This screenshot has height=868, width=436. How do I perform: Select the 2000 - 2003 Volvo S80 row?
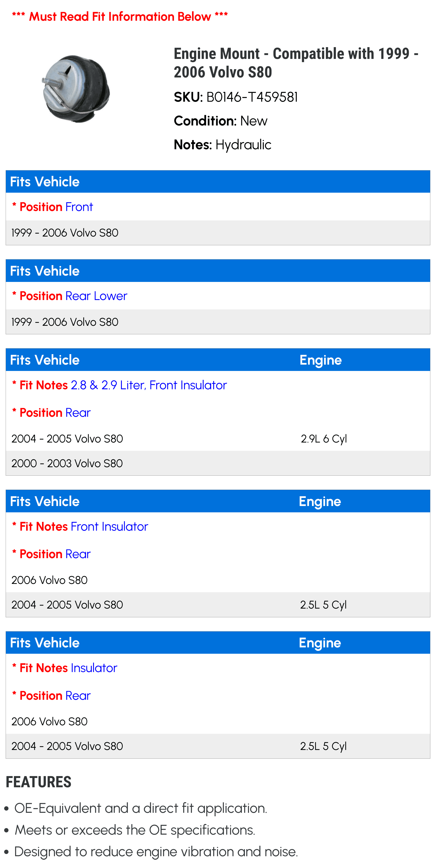218,463
